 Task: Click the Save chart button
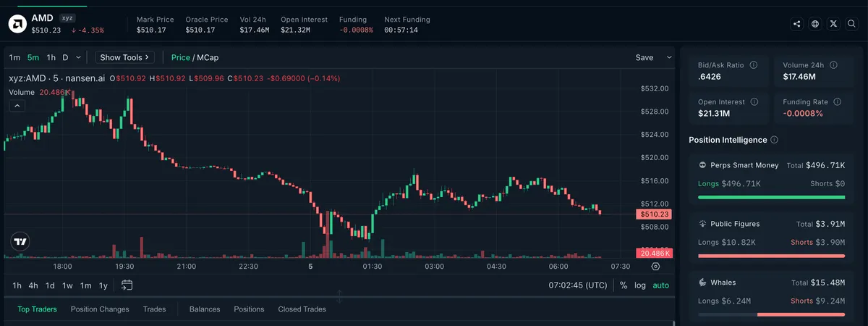pos(644,57)
